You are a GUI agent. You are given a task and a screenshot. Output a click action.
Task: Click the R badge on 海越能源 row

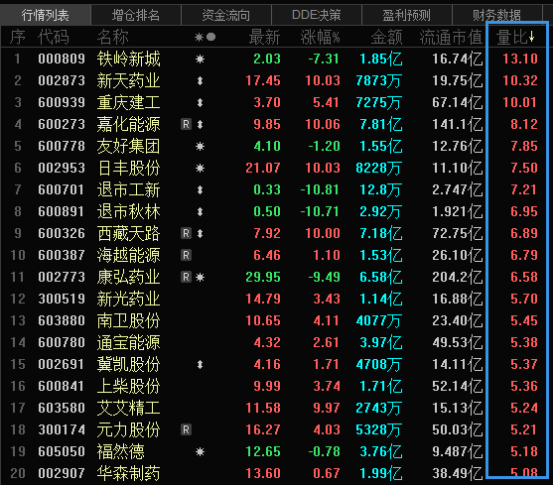[186, 255]
